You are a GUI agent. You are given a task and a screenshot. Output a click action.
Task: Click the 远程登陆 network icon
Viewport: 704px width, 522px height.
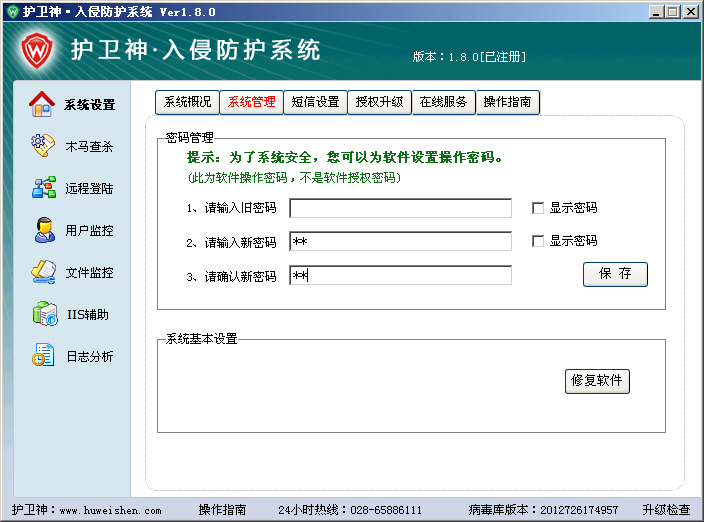43,188
